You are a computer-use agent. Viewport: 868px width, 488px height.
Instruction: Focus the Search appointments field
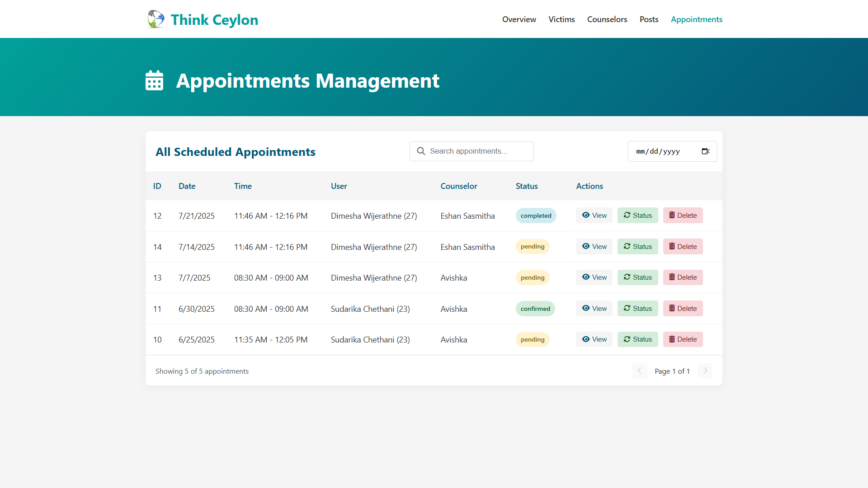click(472, 151)
